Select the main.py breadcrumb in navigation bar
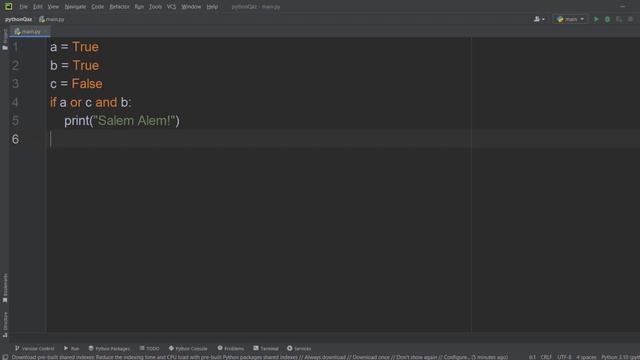Viewport: 640px width, 360px height. pyautogui.click(x=51, y=19)
